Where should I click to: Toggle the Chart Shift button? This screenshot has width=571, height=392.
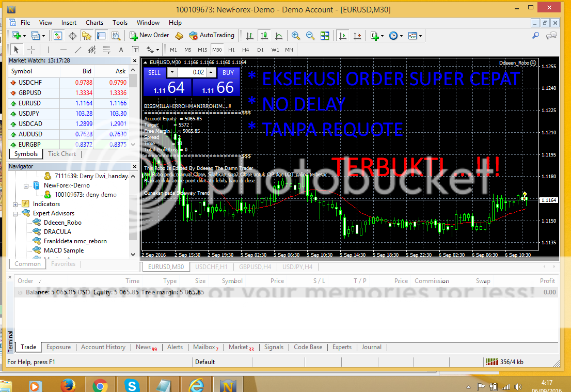click(356, 36)
